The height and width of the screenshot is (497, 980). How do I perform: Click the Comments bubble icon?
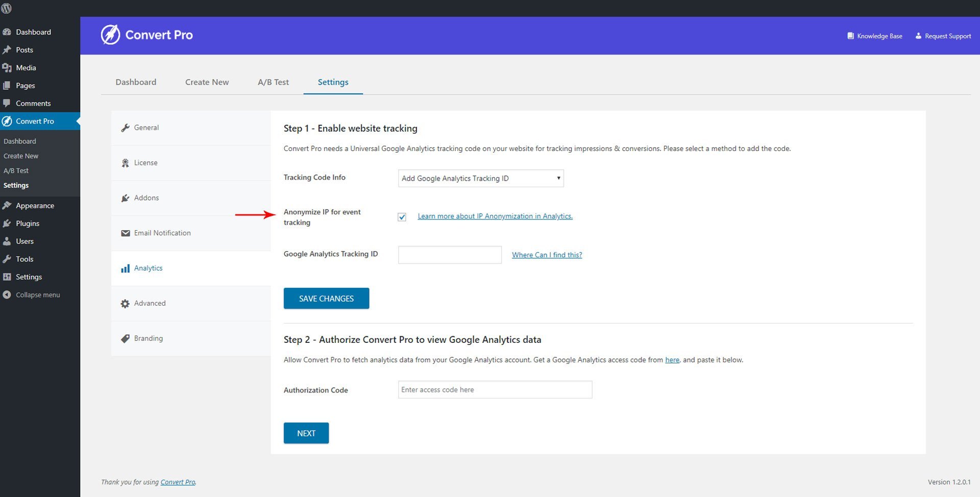tap(7, 103)
